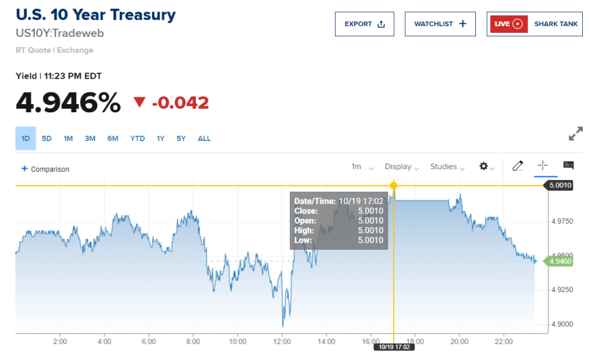589x364 pixels.
Task: Expand the Studies dropdown
Action: [x=447, y=167]
